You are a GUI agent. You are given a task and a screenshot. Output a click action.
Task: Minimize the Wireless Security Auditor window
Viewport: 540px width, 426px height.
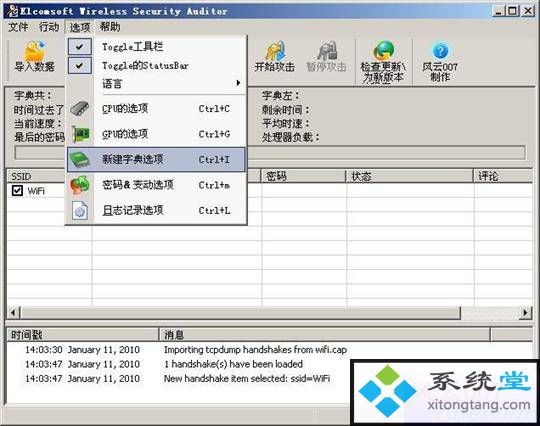498,11
